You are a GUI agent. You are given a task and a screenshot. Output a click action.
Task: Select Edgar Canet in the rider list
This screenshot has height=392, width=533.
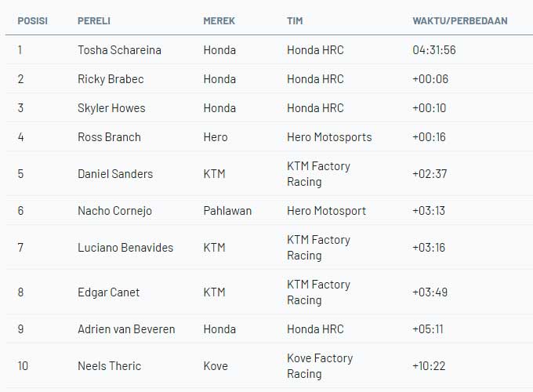108,292
